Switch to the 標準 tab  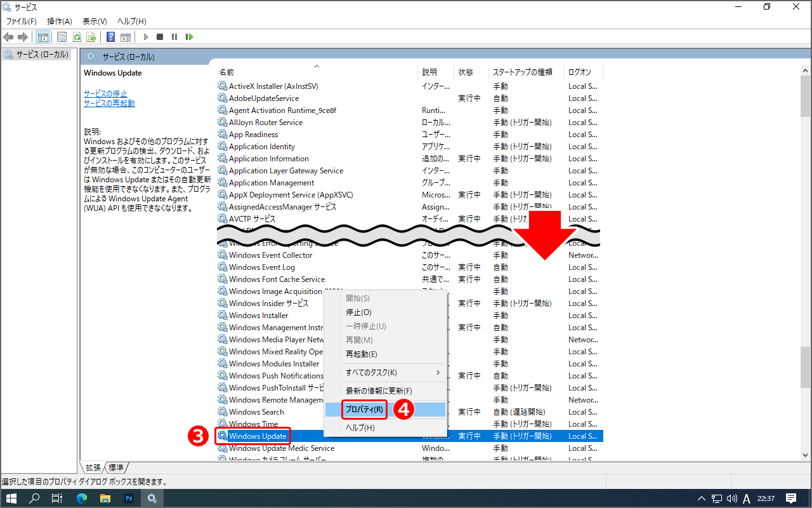pyautogui.click(x=116, y=467)
